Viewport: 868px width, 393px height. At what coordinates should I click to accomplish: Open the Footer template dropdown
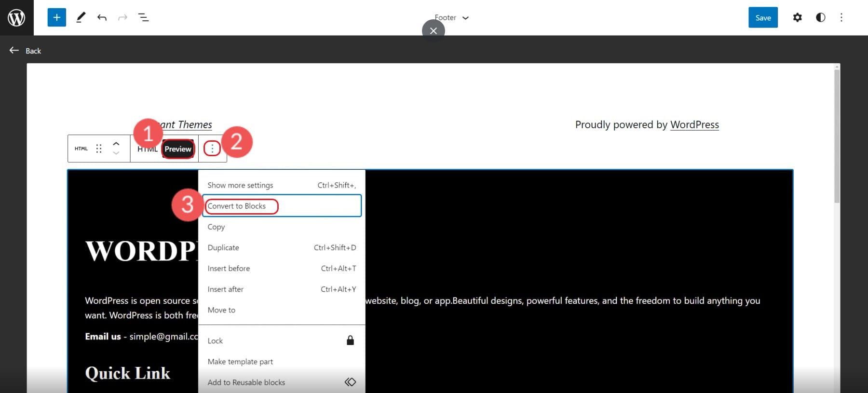pos(452,17)
